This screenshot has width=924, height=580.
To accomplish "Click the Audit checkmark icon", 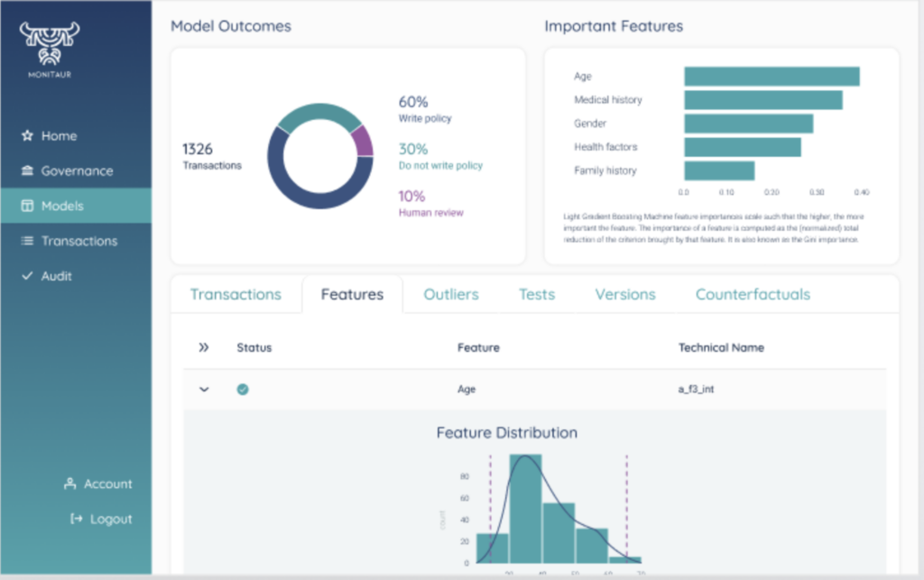I will point(27,276).
